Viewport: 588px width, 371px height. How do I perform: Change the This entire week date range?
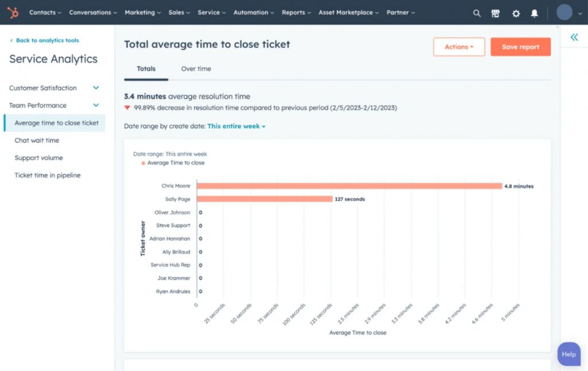click(x=235, y=125)
